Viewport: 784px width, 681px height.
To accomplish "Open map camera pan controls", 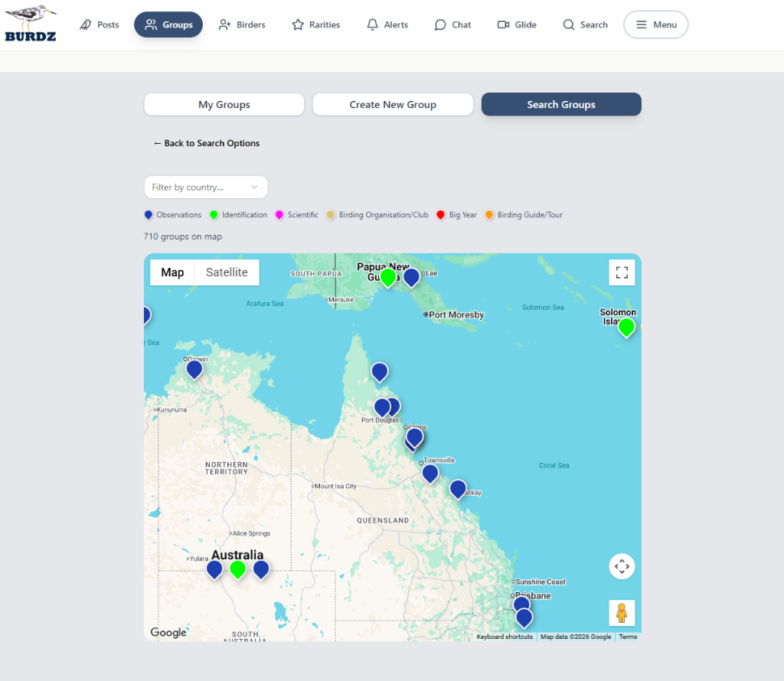I will pos(622,566).
